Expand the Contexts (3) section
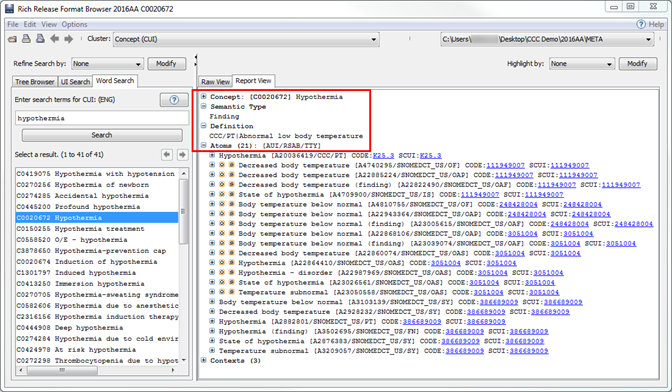Viewport: 672px width, 392px height. (204, 360)
